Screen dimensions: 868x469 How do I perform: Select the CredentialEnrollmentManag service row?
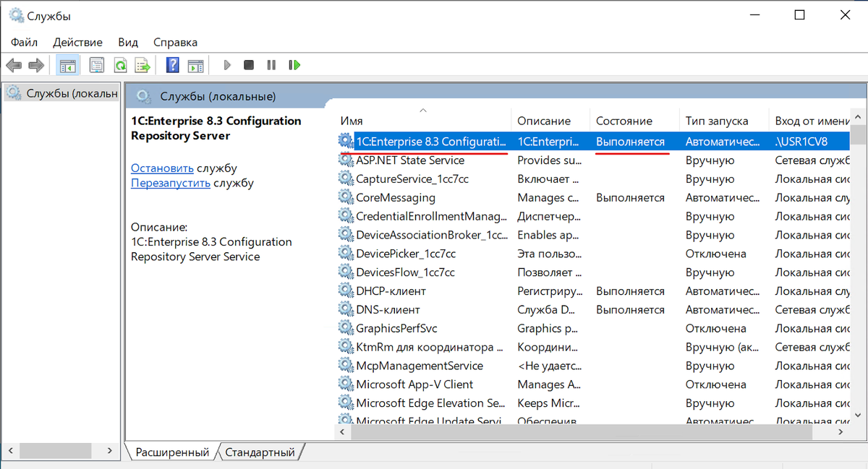[x=594, y=216]
